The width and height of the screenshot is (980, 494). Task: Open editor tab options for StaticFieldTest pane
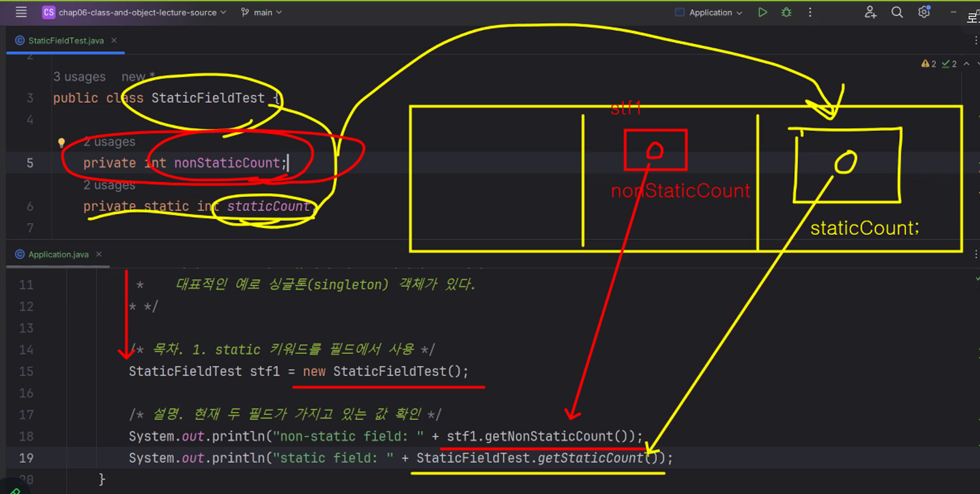click(976, 41)
